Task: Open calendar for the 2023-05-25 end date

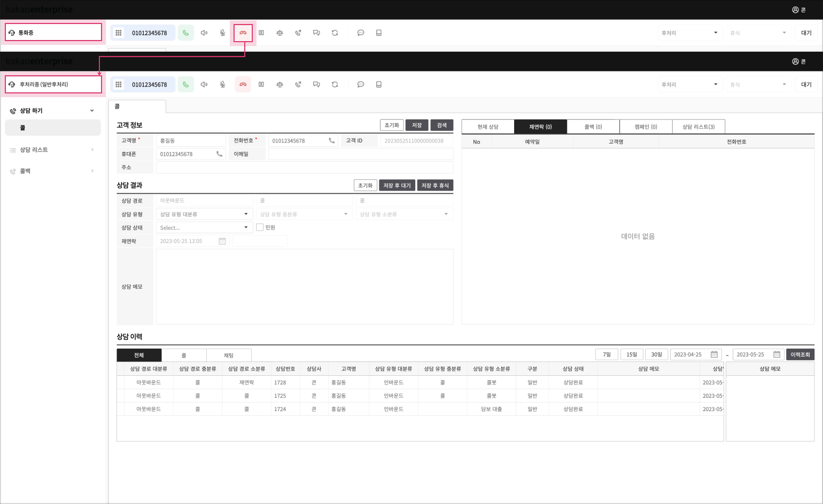Action: click(777, 355)
